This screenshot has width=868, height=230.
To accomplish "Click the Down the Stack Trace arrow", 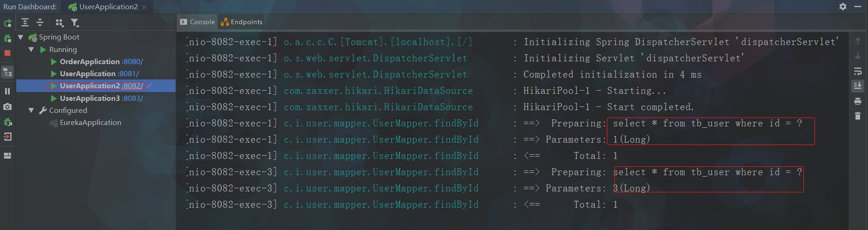I will tap(858, 56).
